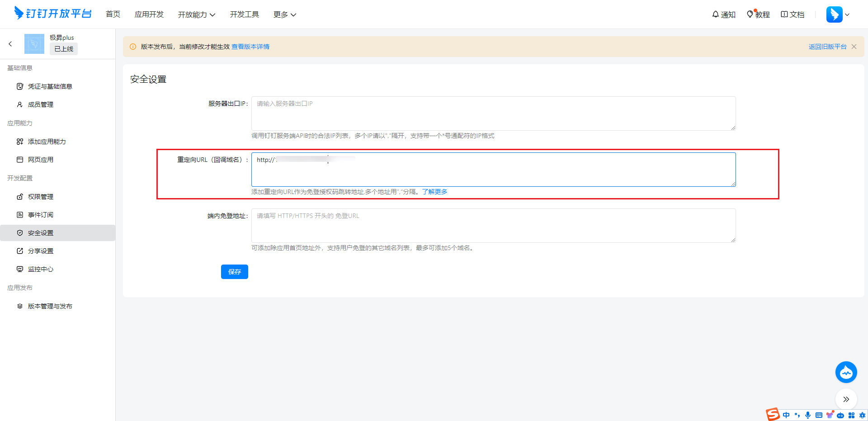The width and height of the screenshot is (868, 421).
Task: Click the user avatar in the top right
Action: tap(835, 14)
